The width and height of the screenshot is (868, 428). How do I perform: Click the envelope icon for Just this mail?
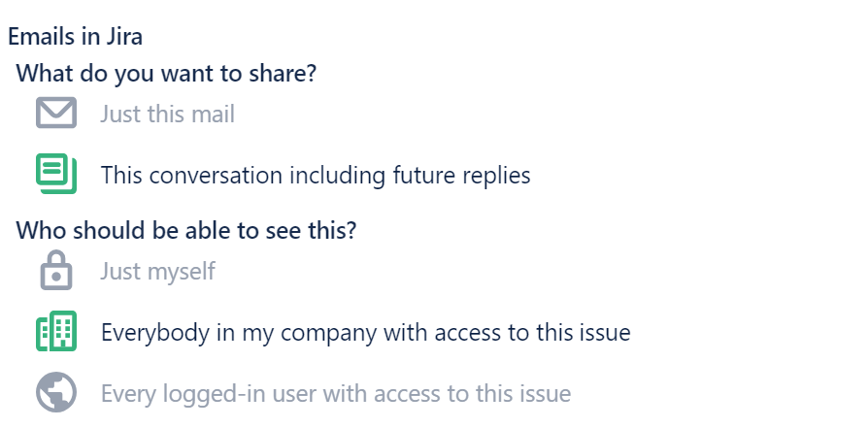[56, 113]
